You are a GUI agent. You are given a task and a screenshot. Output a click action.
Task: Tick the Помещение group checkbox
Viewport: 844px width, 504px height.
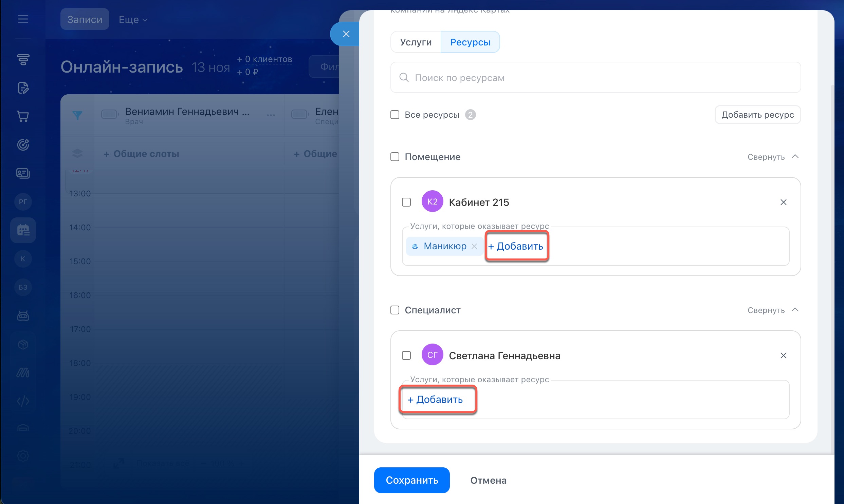coord(395,157)
